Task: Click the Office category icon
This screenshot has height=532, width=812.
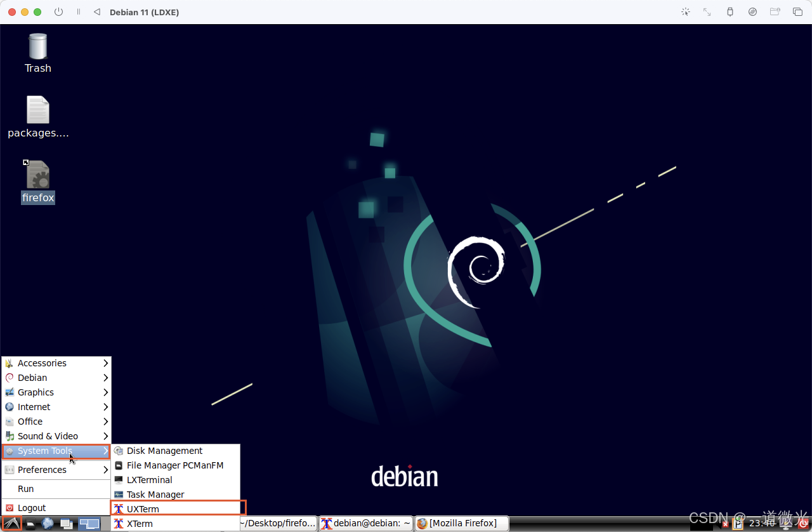Action: pos(10,422)
